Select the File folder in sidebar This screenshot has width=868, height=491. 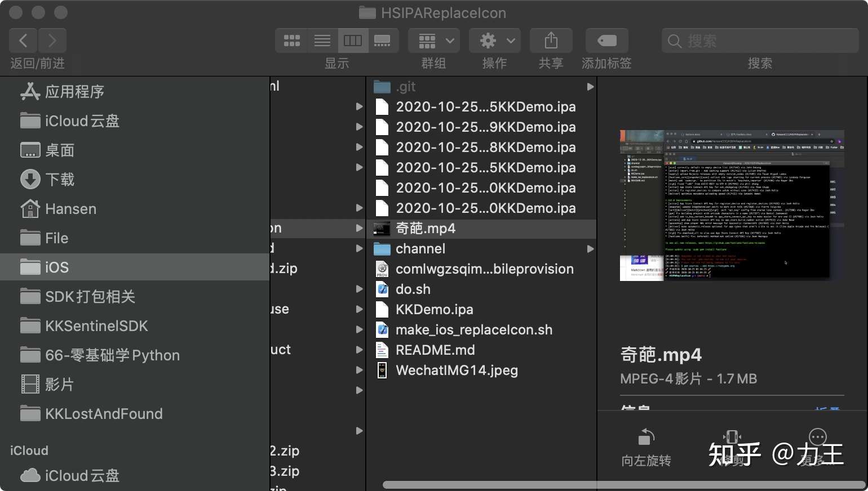pyautogui.click(x=135, y=238)
